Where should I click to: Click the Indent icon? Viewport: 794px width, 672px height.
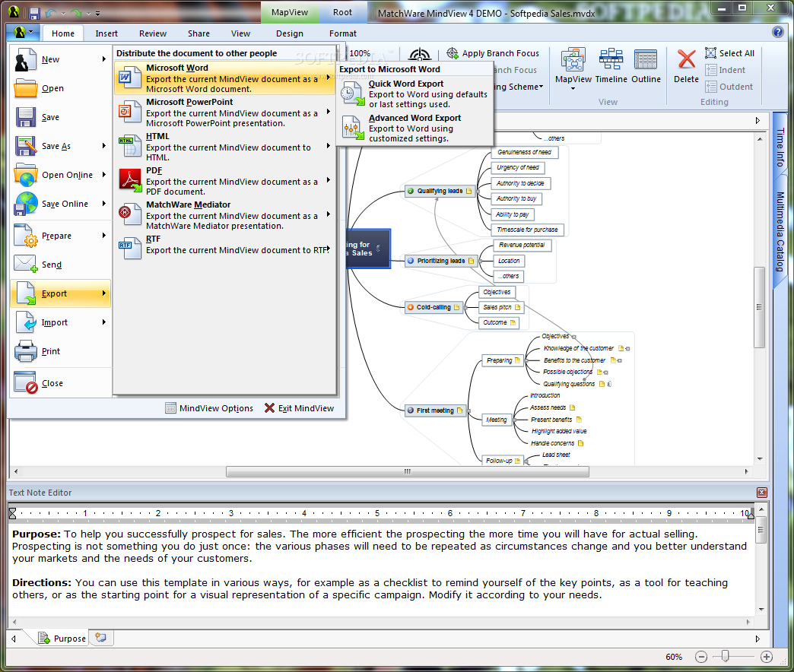click(710, 70)
